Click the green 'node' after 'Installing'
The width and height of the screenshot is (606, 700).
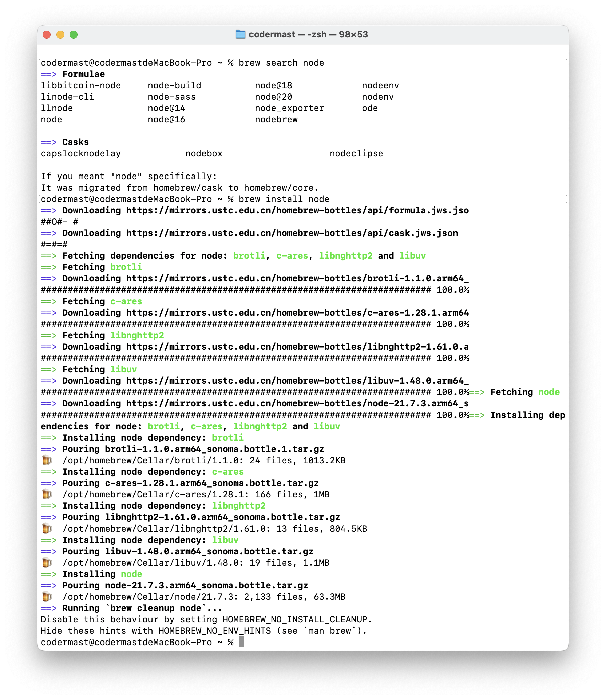tap(131, 574)
